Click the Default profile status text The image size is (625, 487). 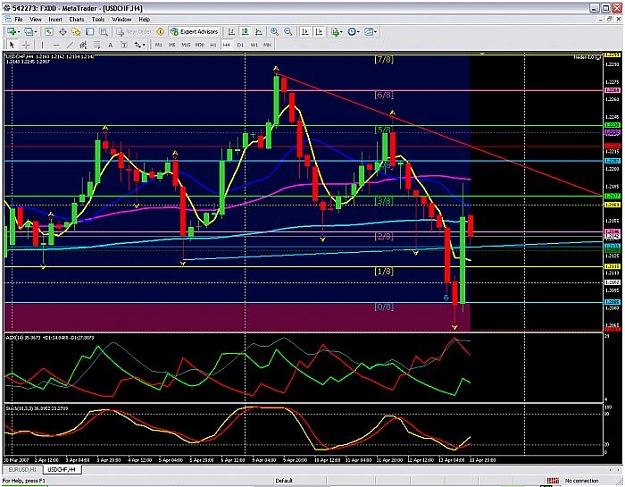point(284,481)
